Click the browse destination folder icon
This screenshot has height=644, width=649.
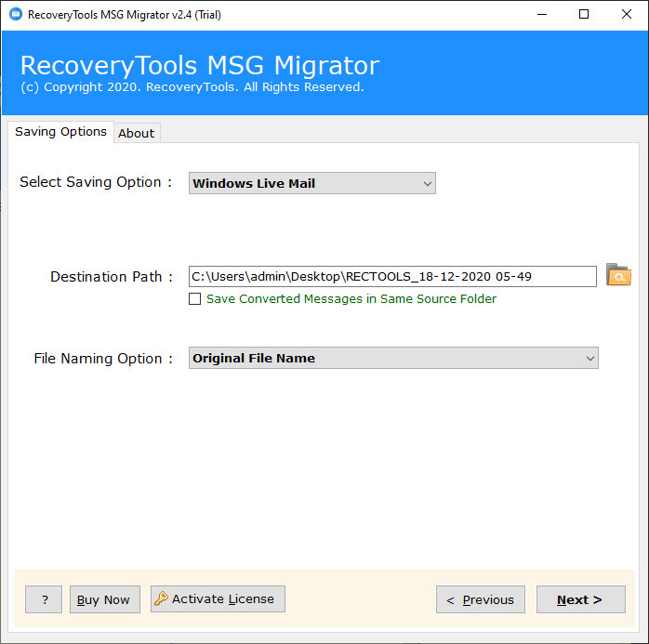618,275
